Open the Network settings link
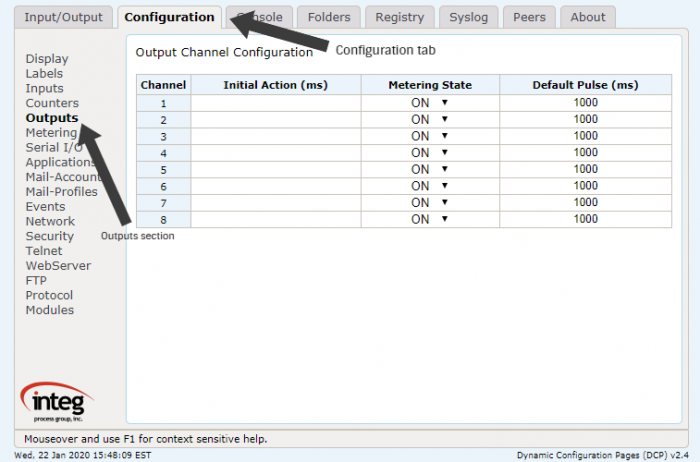Screen dimensions: 700x462 pos(50,221)
